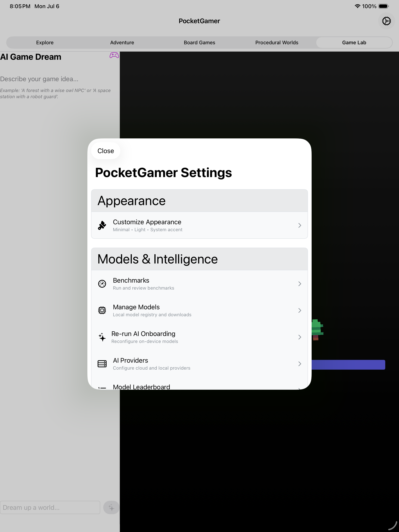Switch to the Procedural Worlds tab
This screenshot has width=399, height=532.
[277, 43]
